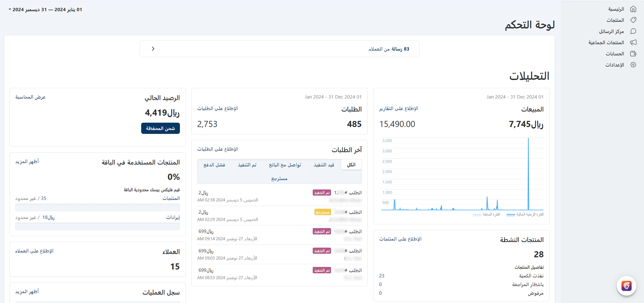Click the arrow on customer messages banner

click(x=153, y=49)
